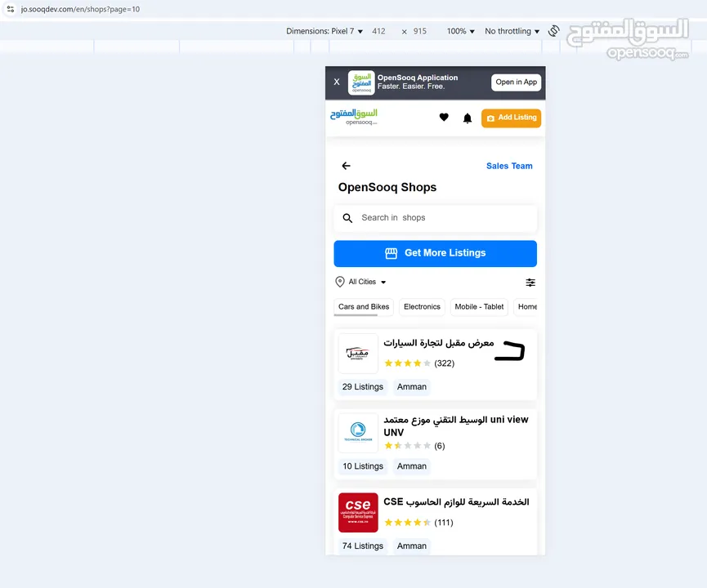Open the Technical Broker shop logo
707x588 pixels.
coord(358,433)
